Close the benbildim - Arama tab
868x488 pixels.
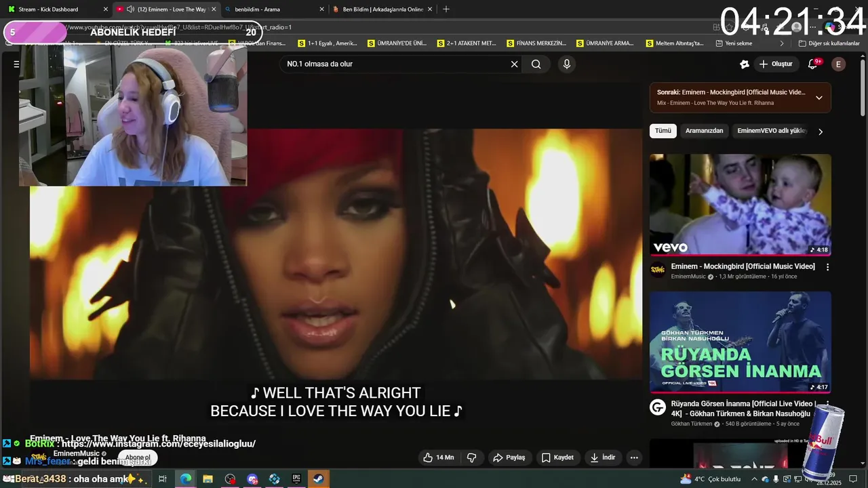[x=321, y=9]
